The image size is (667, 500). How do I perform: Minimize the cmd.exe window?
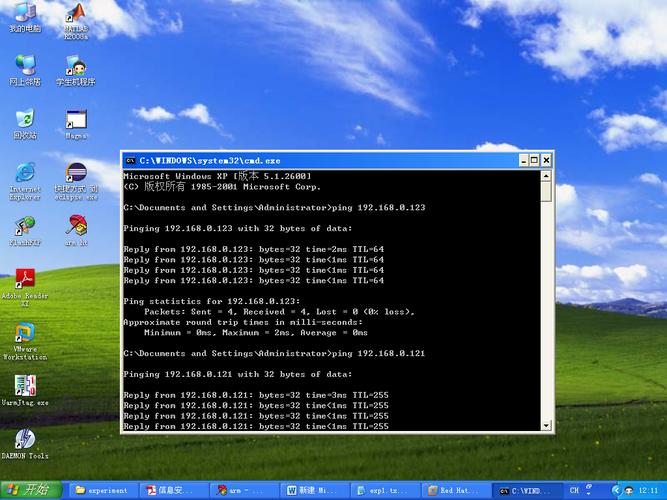pos(524,160)
